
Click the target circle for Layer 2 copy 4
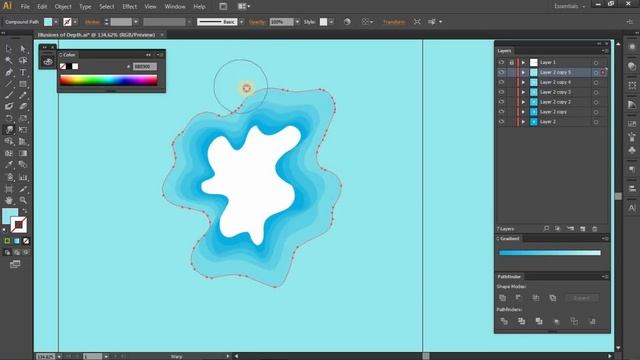(596, 82)
